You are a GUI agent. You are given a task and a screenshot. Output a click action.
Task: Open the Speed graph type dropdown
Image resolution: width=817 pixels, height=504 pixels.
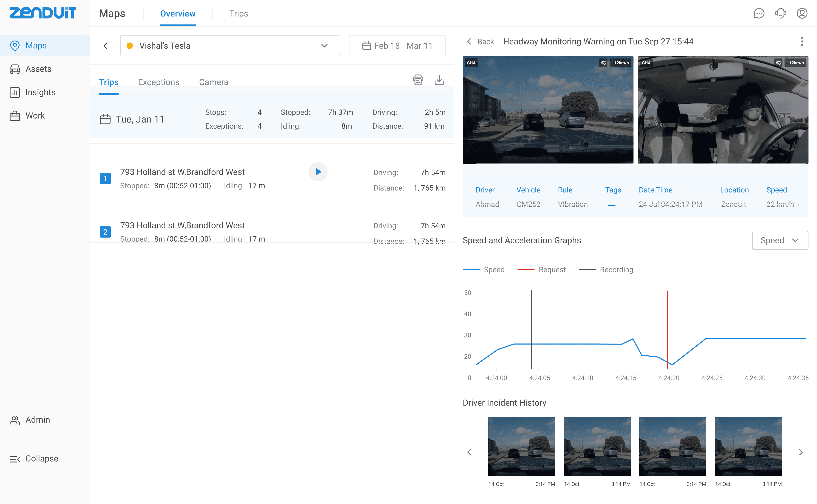pos(780,240)
